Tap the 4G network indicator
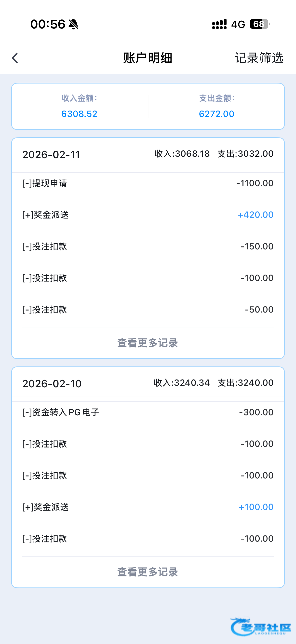 click(238, 25)
